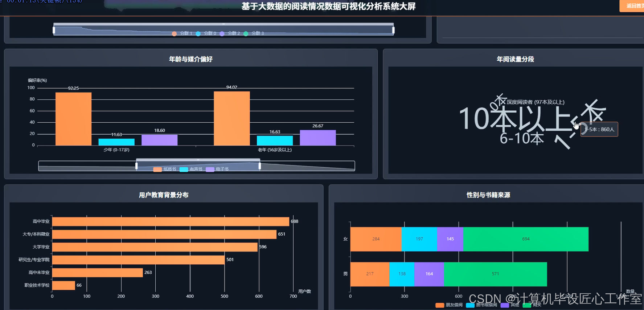
Task: Click the cyan 197 segment in 女 row
Action: click(x=419, y=239)
